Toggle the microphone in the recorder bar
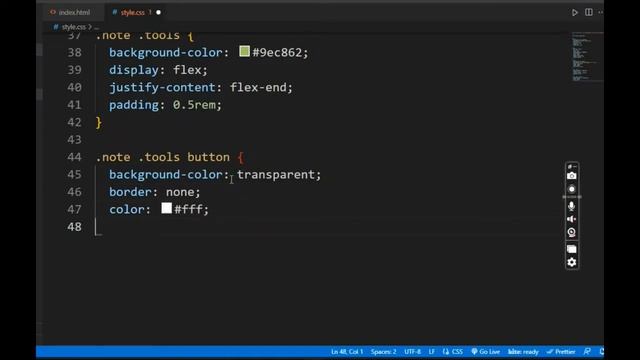The height and width of the screenshot is (360, 640). 571,206
